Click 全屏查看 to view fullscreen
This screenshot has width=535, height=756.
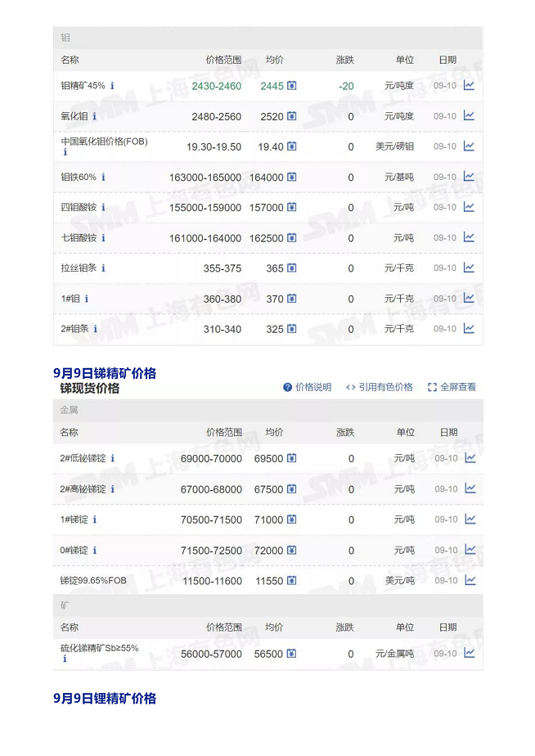click(x=452, y=387)
